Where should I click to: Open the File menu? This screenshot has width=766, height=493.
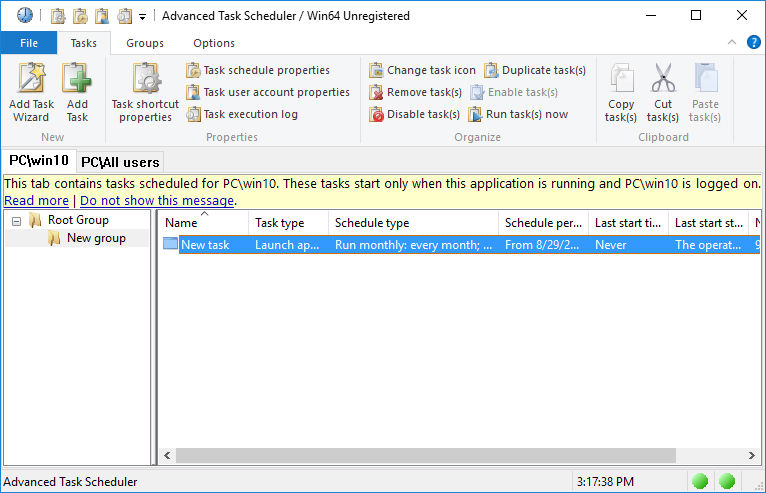pos(29,43)
